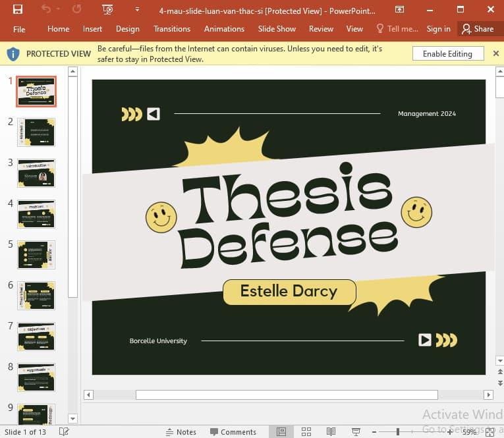The height and width of the screenshot is (438, 504).
Task: Toggle the Notes pane
Action: (180, 432)
